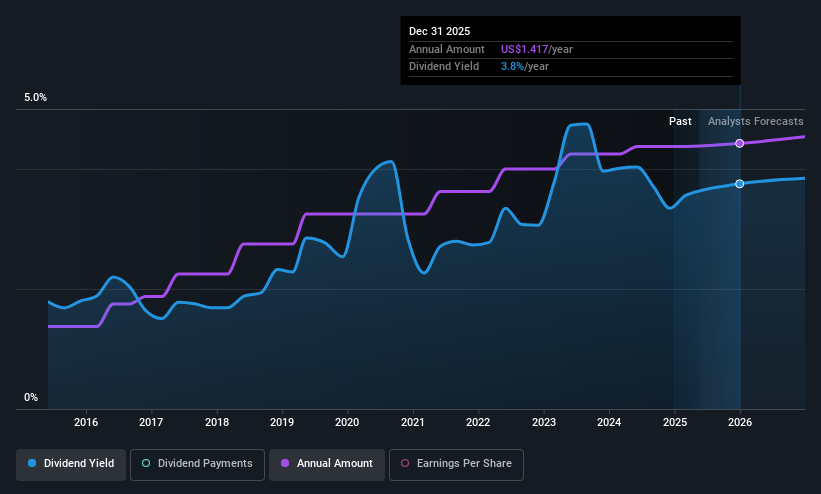Toggle the Annual Amount legend button
This screenshot has width=821, height=494.
tap(327, 465)
